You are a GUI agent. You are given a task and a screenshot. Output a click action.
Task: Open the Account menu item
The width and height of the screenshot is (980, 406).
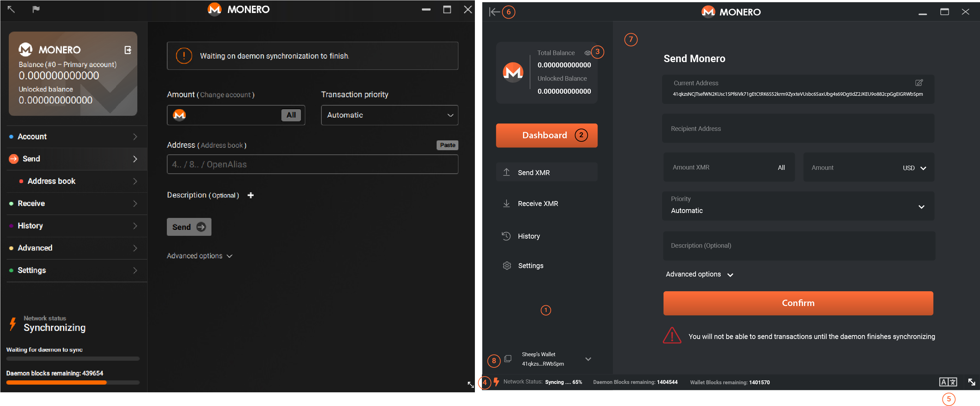[x=77, y=137]
